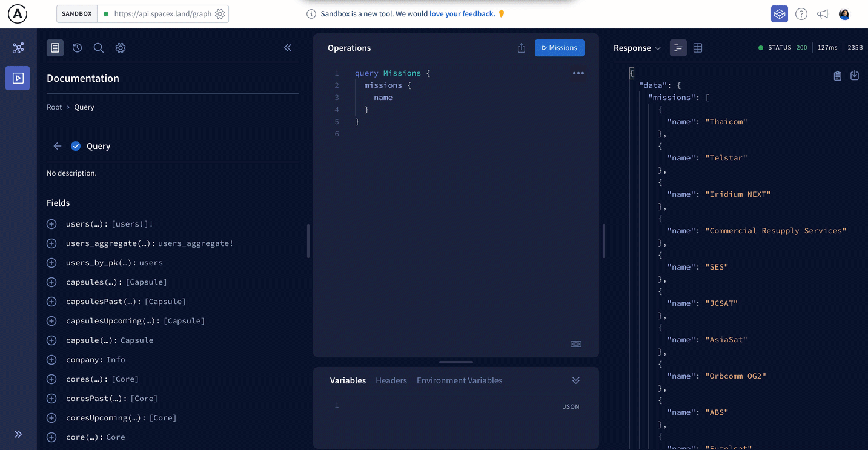Toggle the Query selected checkmark
Screen dimensions: 868x450
[x=76, y=146]
